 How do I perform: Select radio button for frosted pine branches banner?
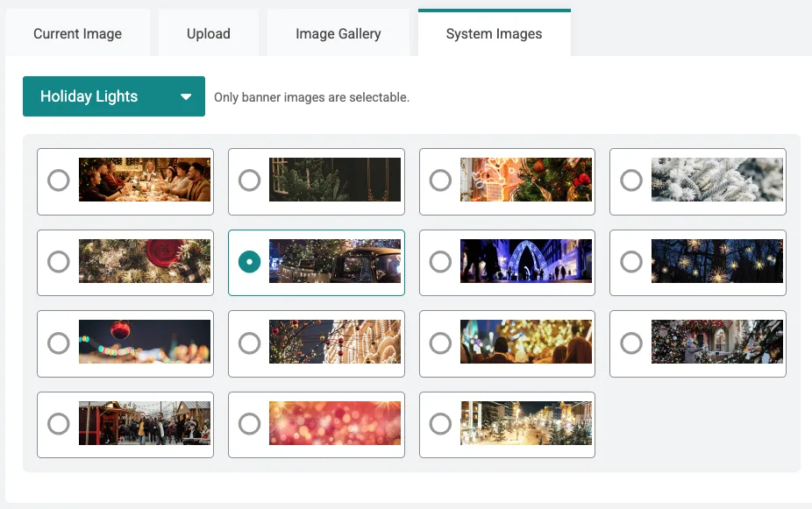(631, 180)
